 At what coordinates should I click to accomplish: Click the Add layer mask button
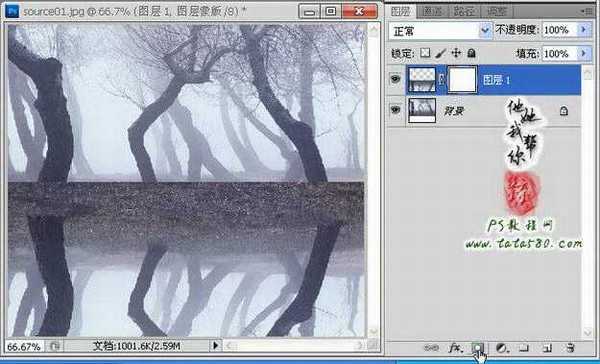point(478,348)
